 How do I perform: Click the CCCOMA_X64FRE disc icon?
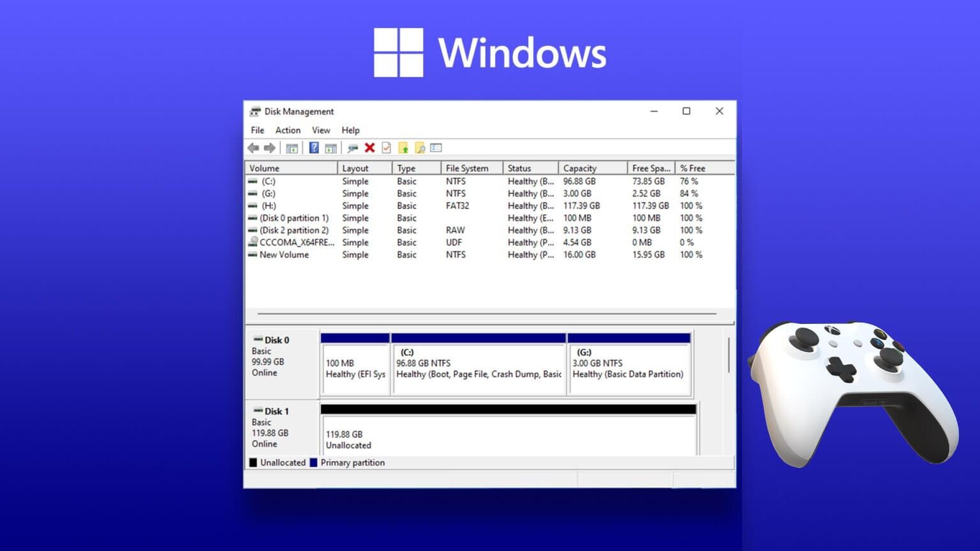253,242
